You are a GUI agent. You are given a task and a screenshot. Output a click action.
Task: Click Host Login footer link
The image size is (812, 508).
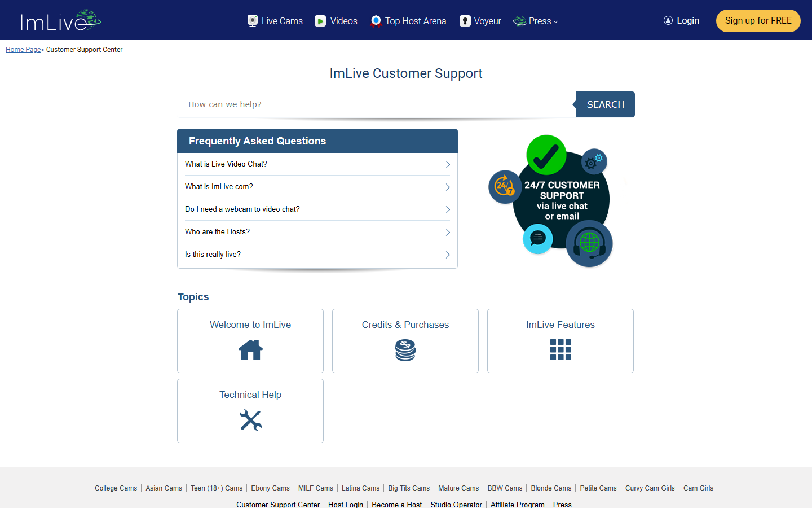[346, 504]
